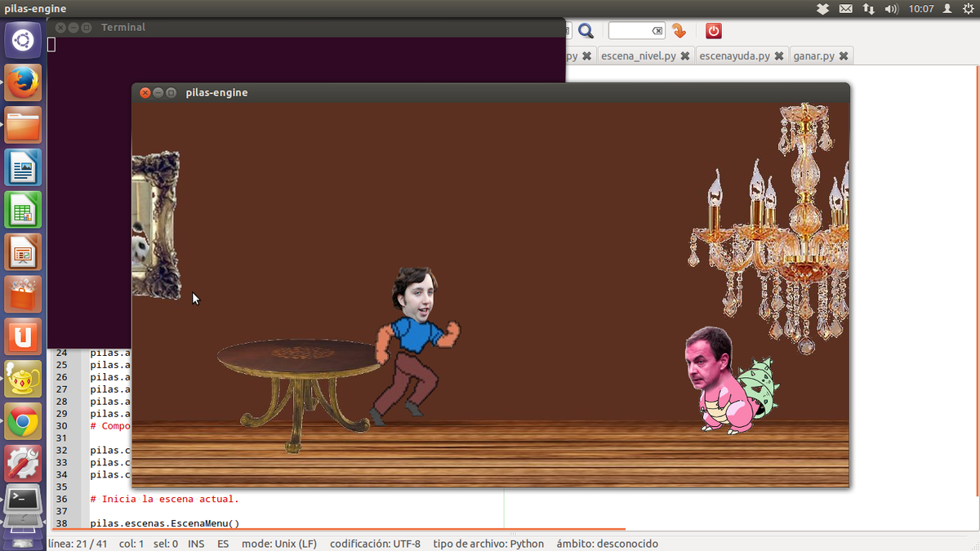Focus the goto line number input field
The width and height of the screenshot is (980, 551).
630,31
